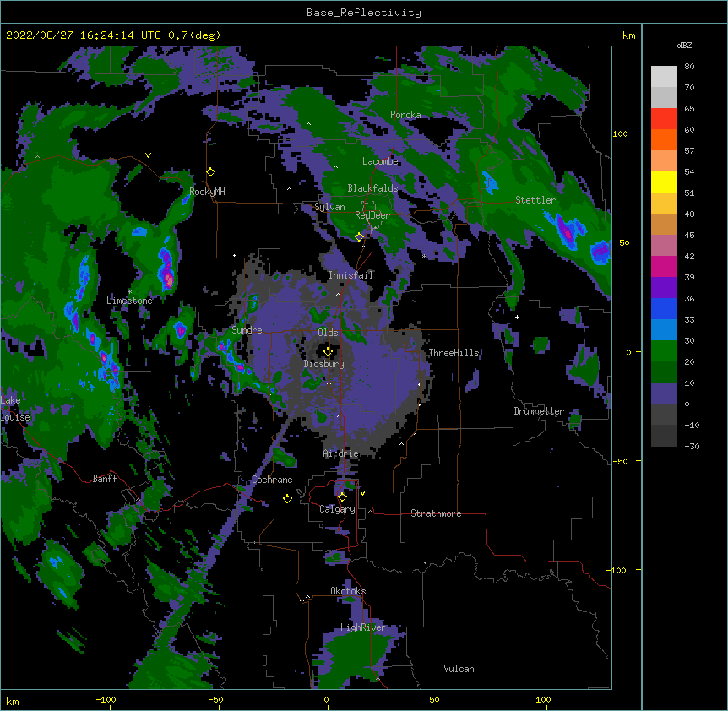This screenshot has height=711, width=728.
Task: Click the RedDeer city label
Action: pyautogui.click(x=372, y=215)
